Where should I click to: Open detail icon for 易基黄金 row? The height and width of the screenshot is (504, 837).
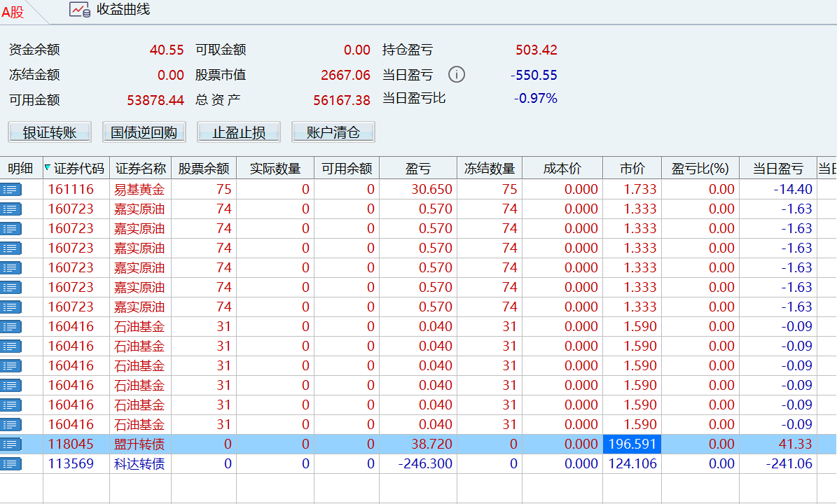click(x=11, y=190)
